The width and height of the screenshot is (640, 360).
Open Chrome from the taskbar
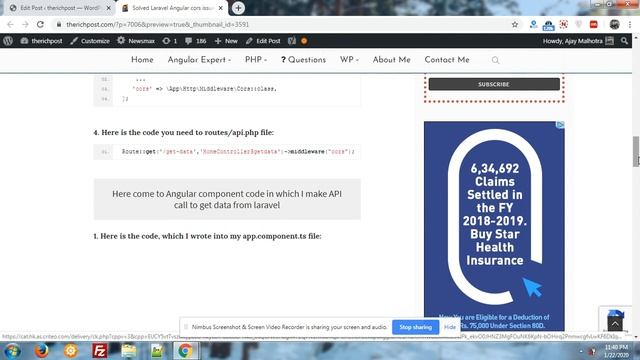click(185, 351)
